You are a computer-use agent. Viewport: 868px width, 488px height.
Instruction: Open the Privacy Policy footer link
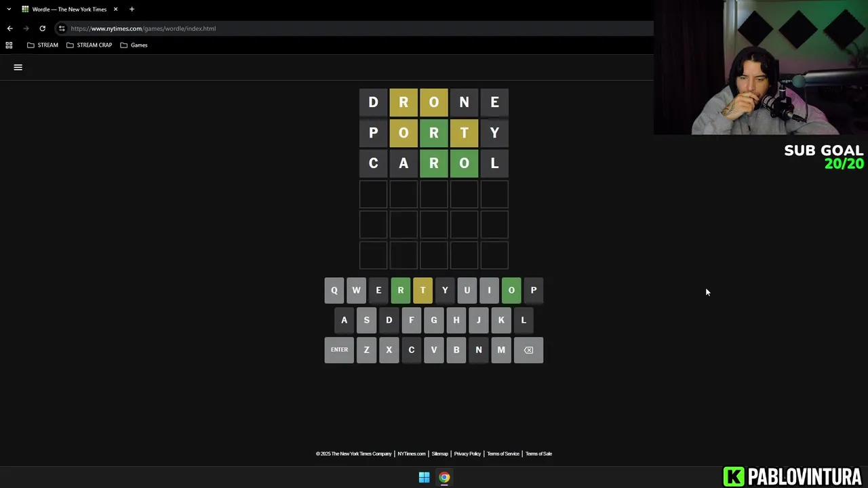pos(467,453)
